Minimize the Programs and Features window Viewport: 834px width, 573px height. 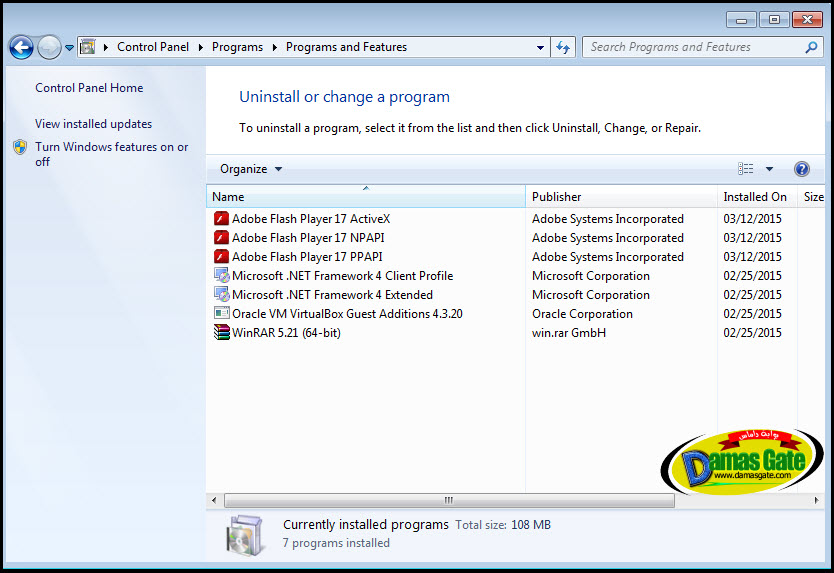pyautogui.click(x=741, y=20)
